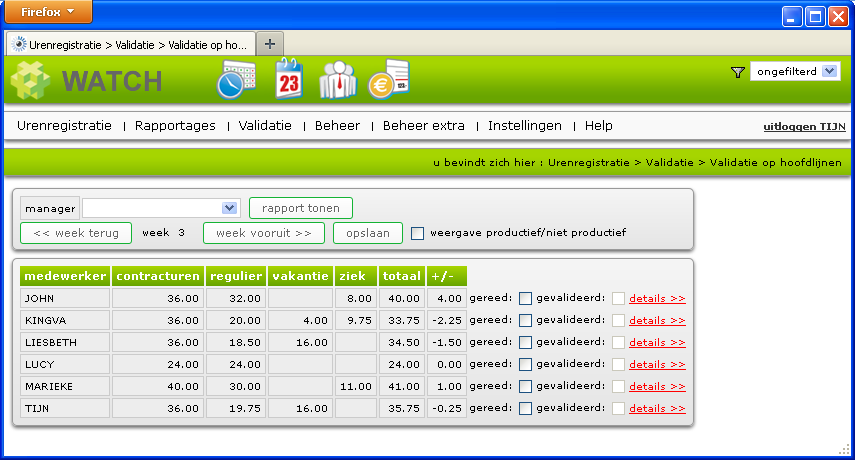Click the filter funnel icon
The image size is (855, 460).
tap(737, 72)
